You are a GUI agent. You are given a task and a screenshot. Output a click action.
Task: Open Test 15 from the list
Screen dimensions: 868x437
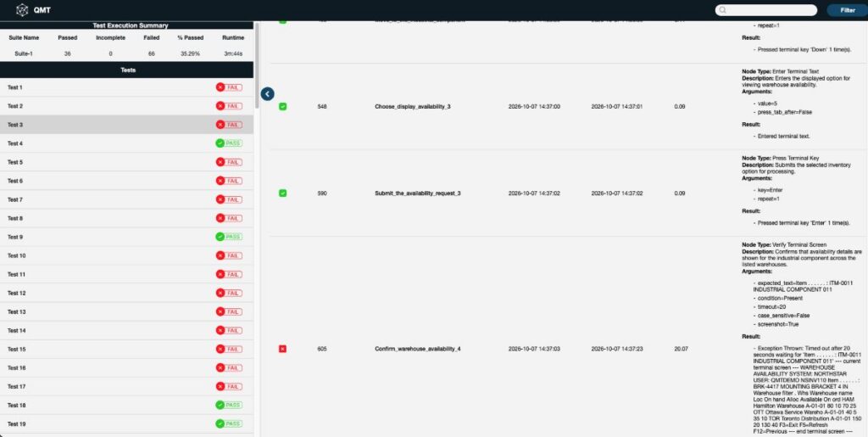pyautogui.click(x=127, y=350)
